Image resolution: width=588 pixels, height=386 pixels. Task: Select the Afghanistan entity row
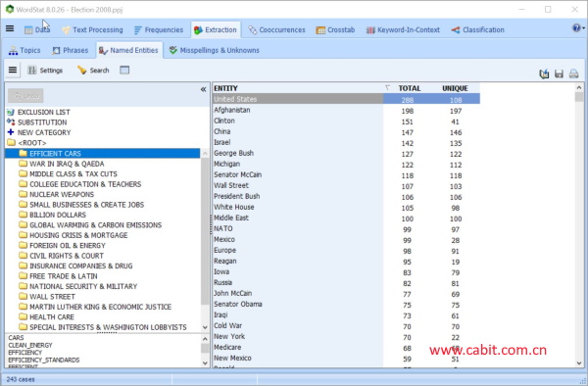pyautogui.click(x=346, y=110)
